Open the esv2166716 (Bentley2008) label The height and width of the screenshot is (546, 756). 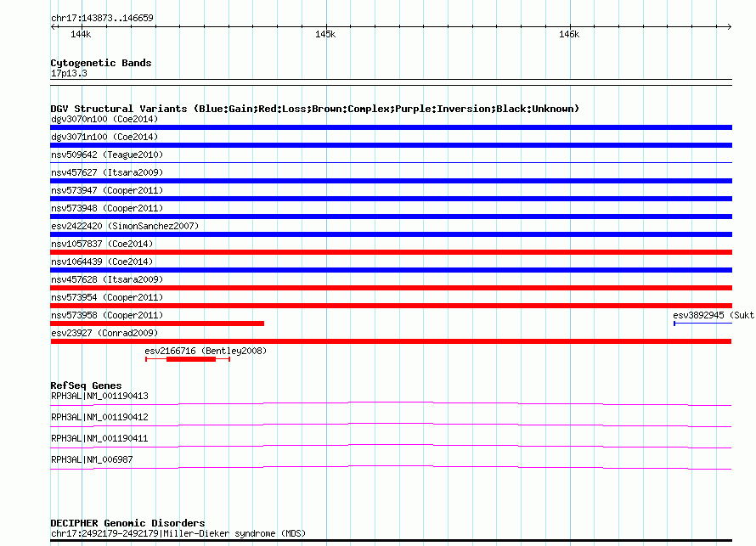tap(206, 351)
